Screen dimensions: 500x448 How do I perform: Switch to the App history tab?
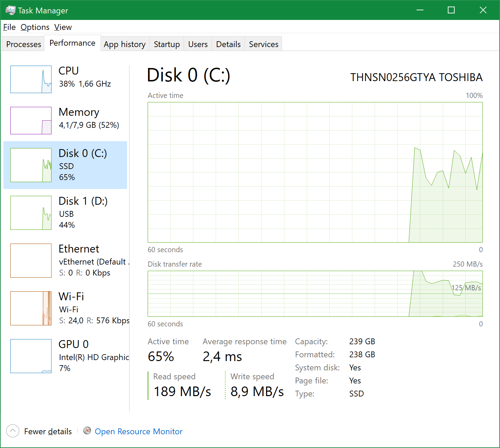point(125,44)
